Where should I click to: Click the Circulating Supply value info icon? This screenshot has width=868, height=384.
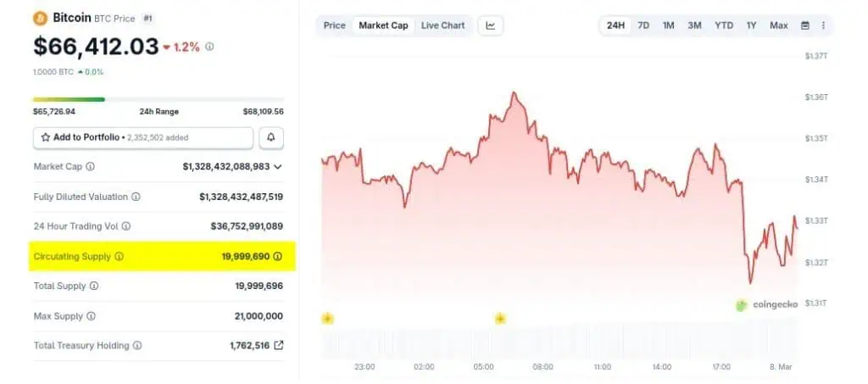[x=278, y=256]
